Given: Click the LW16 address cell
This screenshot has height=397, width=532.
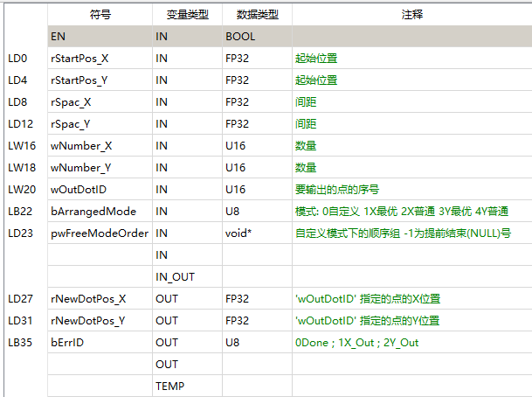Looking at the screenshot, I should click(26, 145).
